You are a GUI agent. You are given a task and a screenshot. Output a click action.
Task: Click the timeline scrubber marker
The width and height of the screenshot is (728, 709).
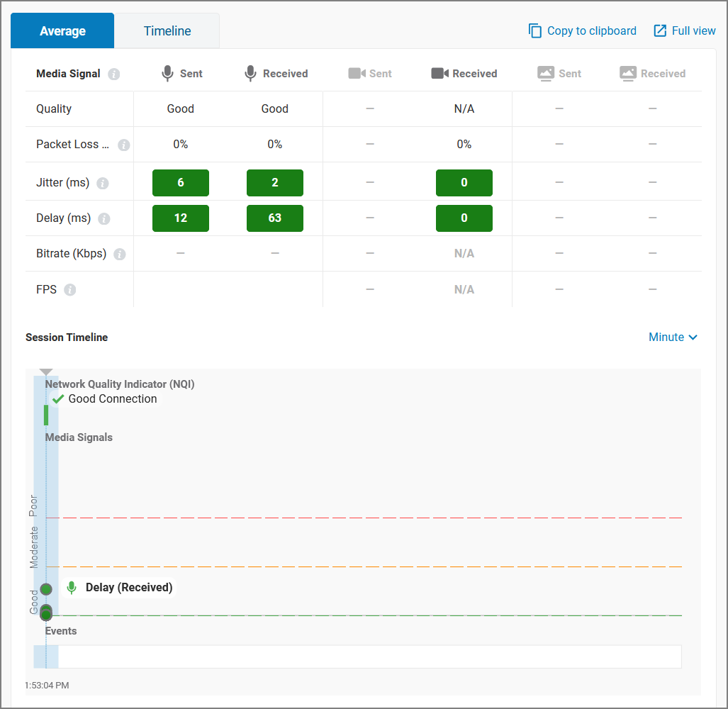(x=45, y=372)
